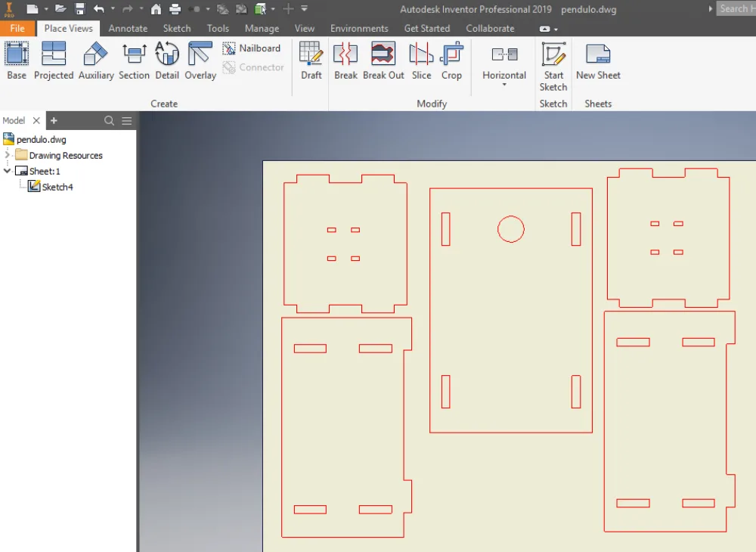Click the green material book icon

click(x=260, y=8)
